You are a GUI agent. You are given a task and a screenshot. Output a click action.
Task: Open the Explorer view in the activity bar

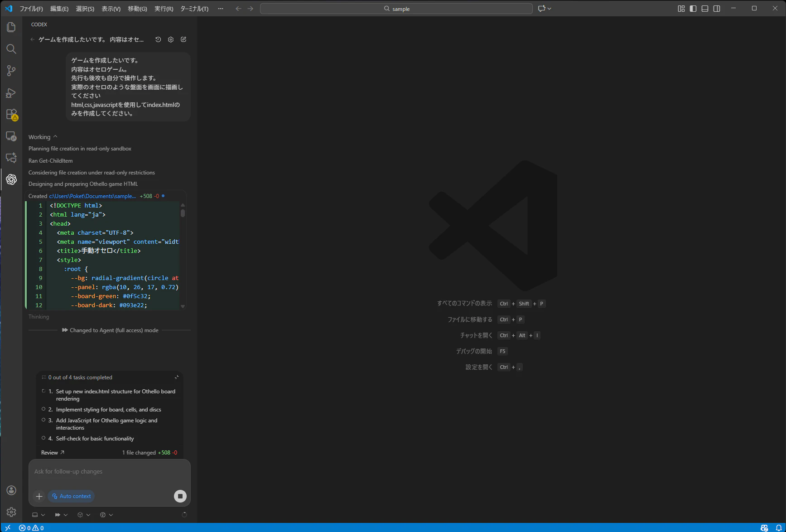[11, 27]
